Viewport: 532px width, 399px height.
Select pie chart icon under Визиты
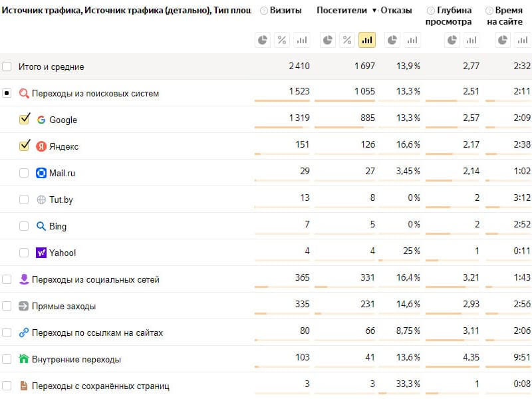tap(263, 41)
